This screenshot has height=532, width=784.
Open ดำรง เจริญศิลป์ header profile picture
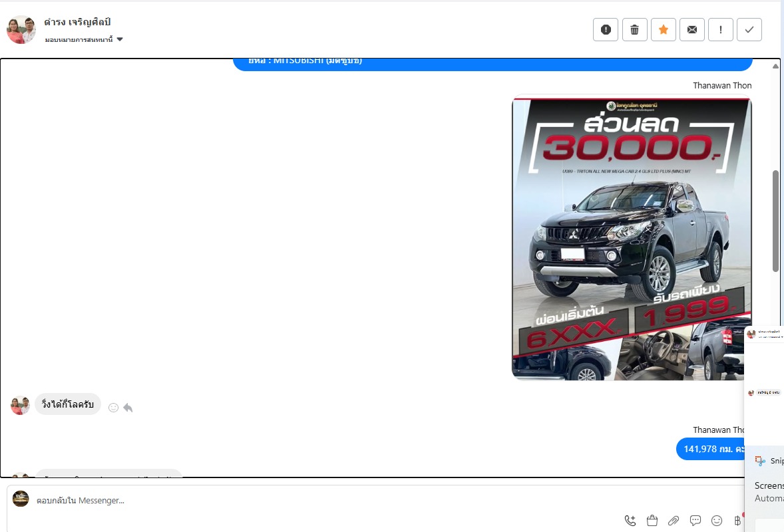[x=21, y=29]
